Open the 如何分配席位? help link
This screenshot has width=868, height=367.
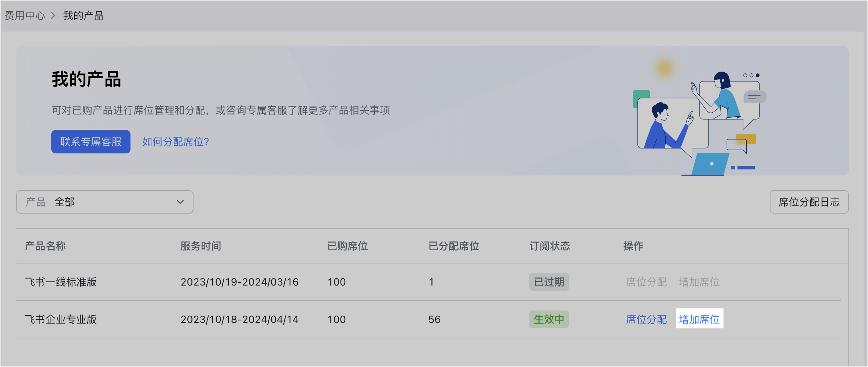(x=176, y=142)
